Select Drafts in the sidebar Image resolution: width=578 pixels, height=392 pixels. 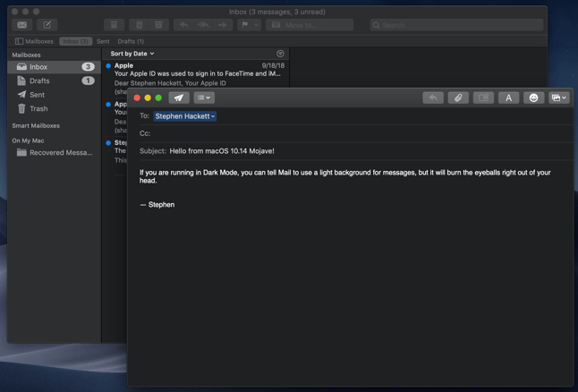coord(55,81)
